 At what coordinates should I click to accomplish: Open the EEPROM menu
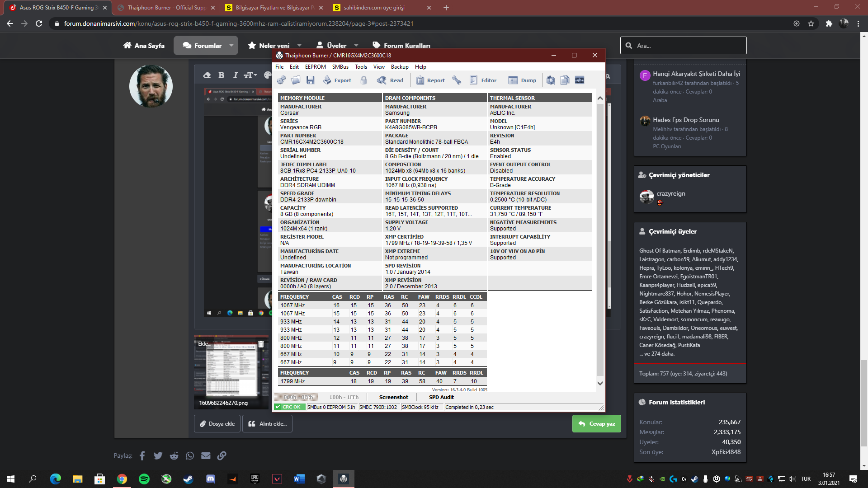tap(315, 67)
